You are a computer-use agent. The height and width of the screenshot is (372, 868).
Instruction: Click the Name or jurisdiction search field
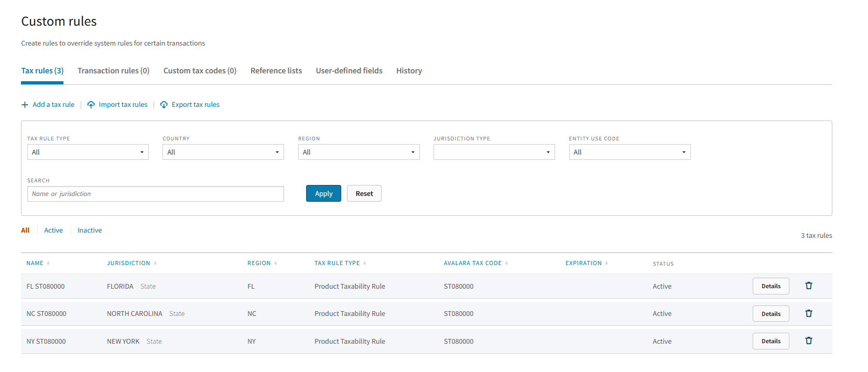point(155,194)
